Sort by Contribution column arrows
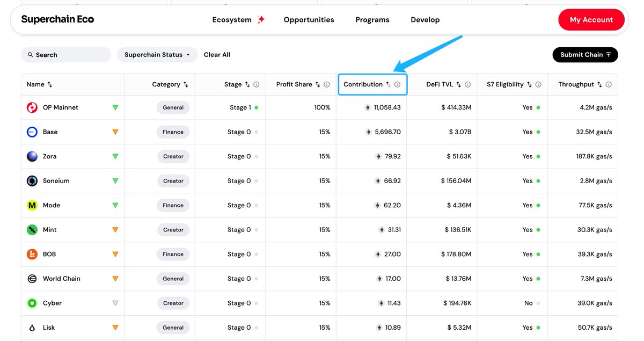The height and width of the screenshot is (341, 644). pos(388,84)
